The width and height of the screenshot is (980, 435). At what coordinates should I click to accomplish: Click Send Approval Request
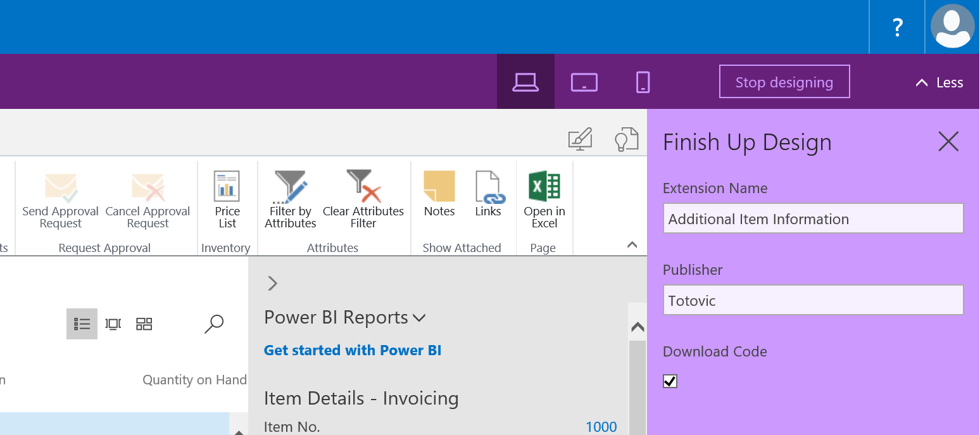[61, 200]
